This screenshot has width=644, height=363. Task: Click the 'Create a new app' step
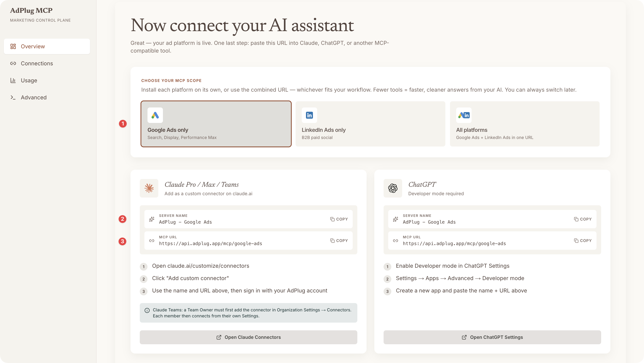coord(461,291)
